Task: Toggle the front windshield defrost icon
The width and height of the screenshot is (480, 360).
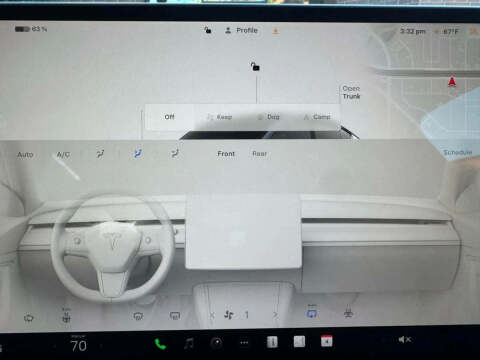Action: 138,316
